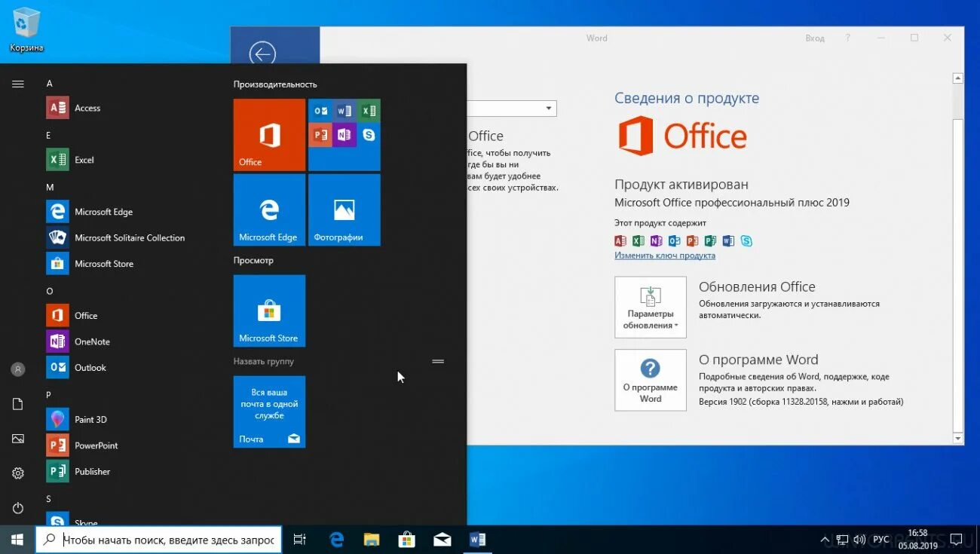Show hidden tray icons chevron
980x554 pixels.
coord(825,540)
